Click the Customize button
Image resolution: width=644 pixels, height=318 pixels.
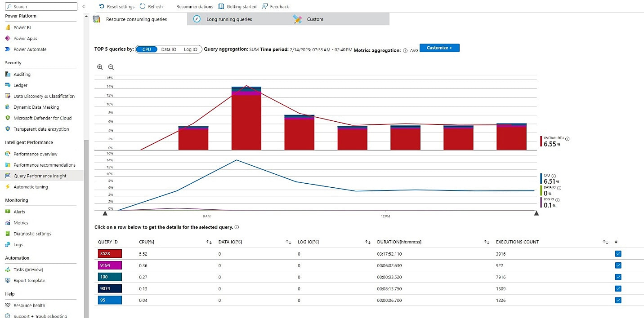[x=439, y=48]
